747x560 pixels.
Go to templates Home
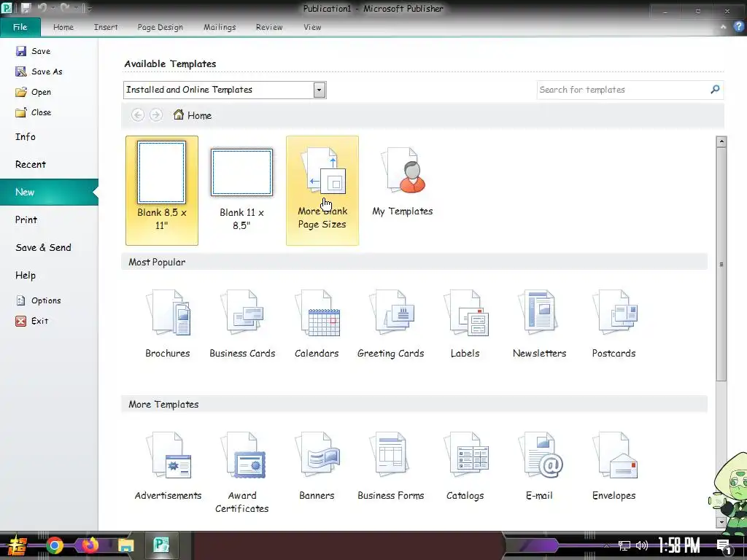(x=193, y=115)
